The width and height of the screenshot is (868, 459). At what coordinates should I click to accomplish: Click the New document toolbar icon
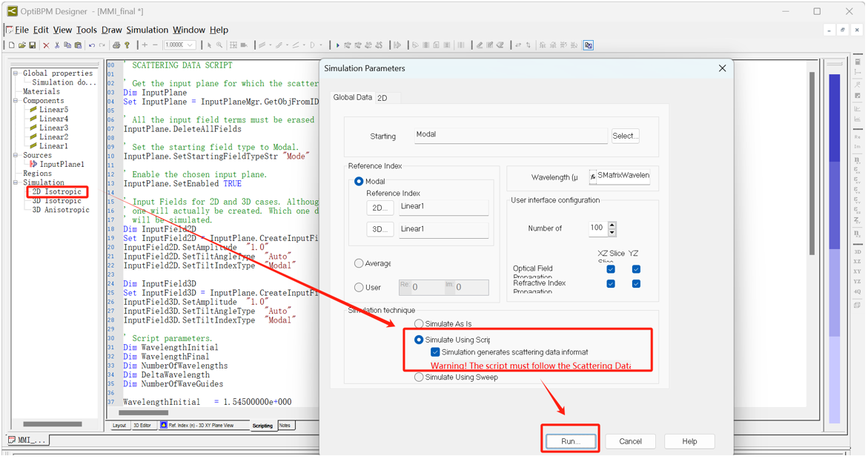tap(12, 45)
